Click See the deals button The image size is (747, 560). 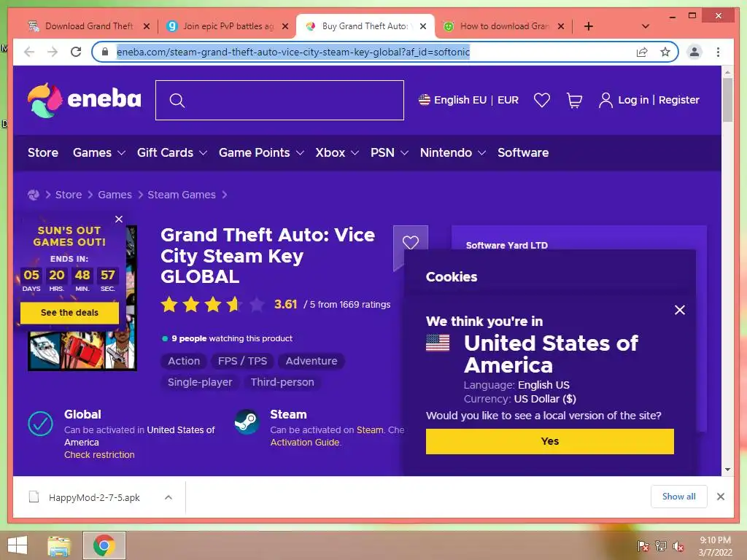69,313
